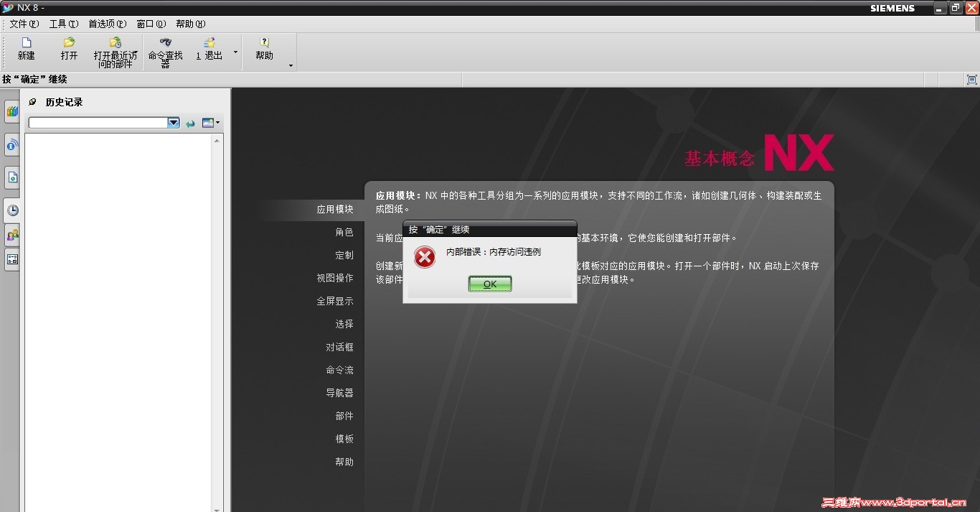Click the fullscreen icon at right of cue line

972,80
